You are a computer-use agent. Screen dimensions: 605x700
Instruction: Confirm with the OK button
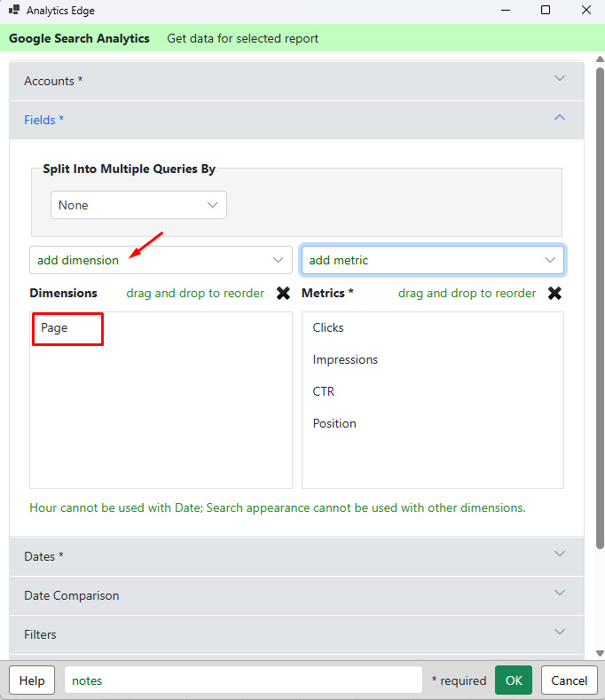point(514,680)
